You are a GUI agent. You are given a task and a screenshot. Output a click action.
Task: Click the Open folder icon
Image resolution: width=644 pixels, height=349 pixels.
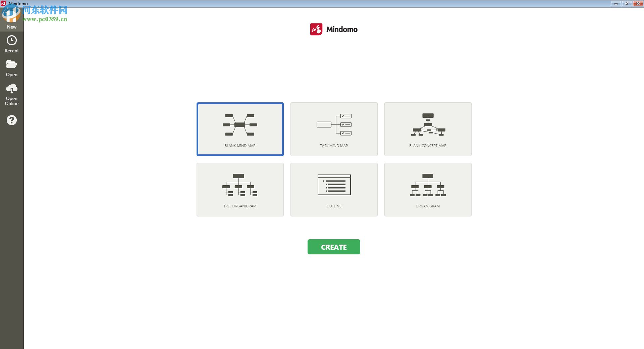tap(12, 64)
